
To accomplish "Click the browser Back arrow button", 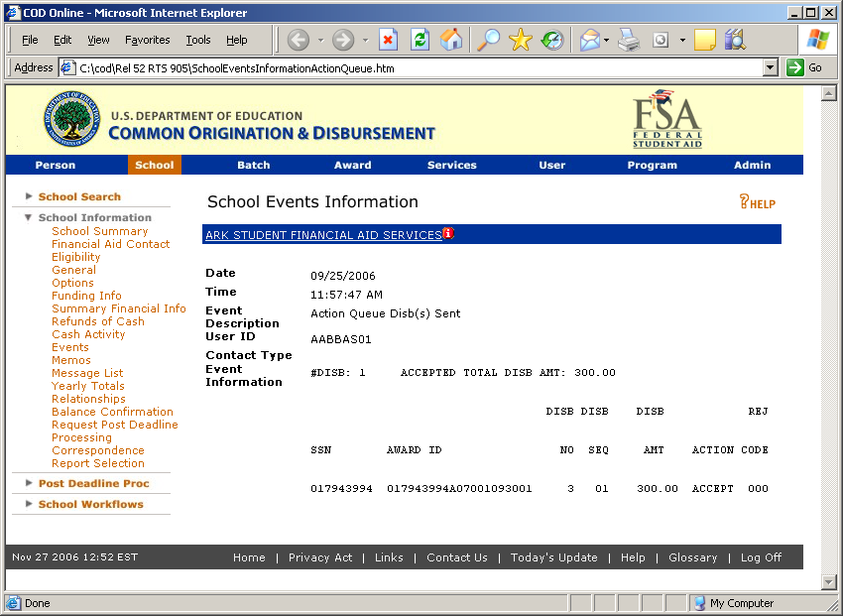I will [x=299, y=40].
